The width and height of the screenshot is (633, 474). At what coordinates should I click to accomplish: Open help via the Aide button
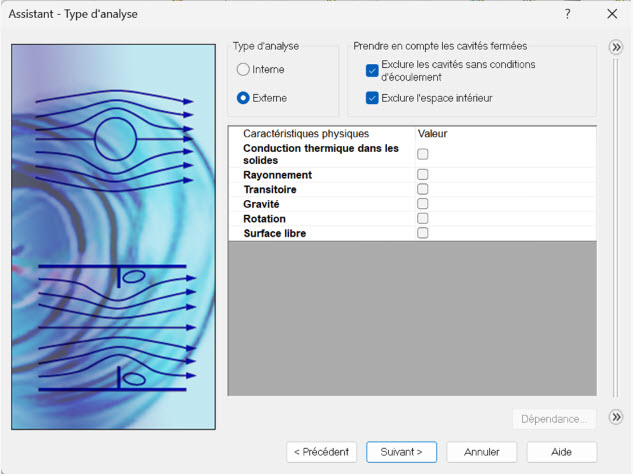(x=561, y=452)
